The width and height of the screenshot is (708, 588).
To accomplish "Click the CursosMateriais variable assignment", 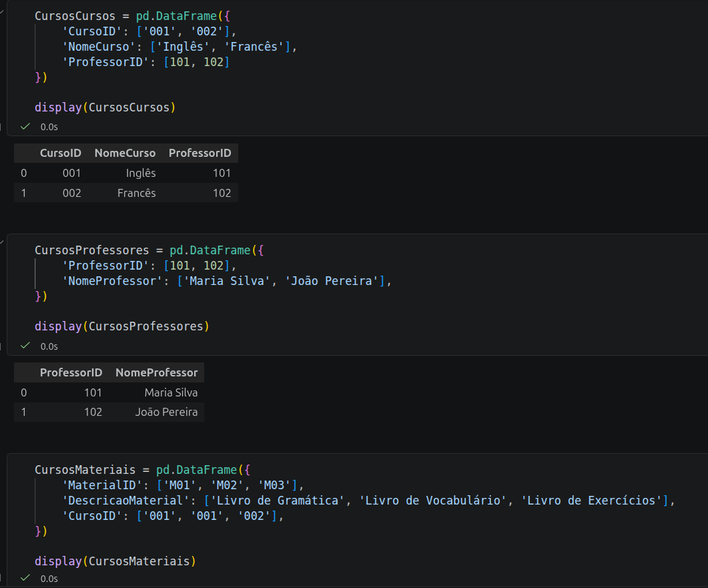I will point(85,470).
